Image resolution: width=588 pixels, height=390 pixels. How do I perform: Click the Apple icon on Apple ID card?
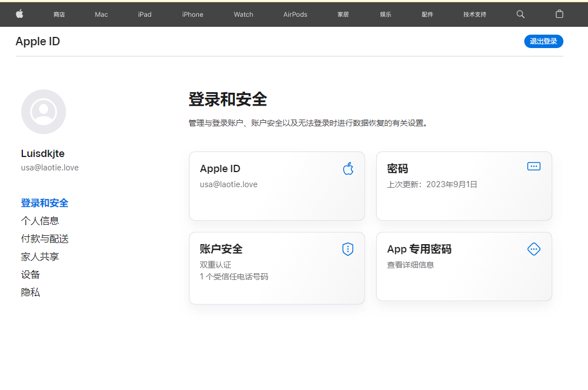click(x=348, y=169)
